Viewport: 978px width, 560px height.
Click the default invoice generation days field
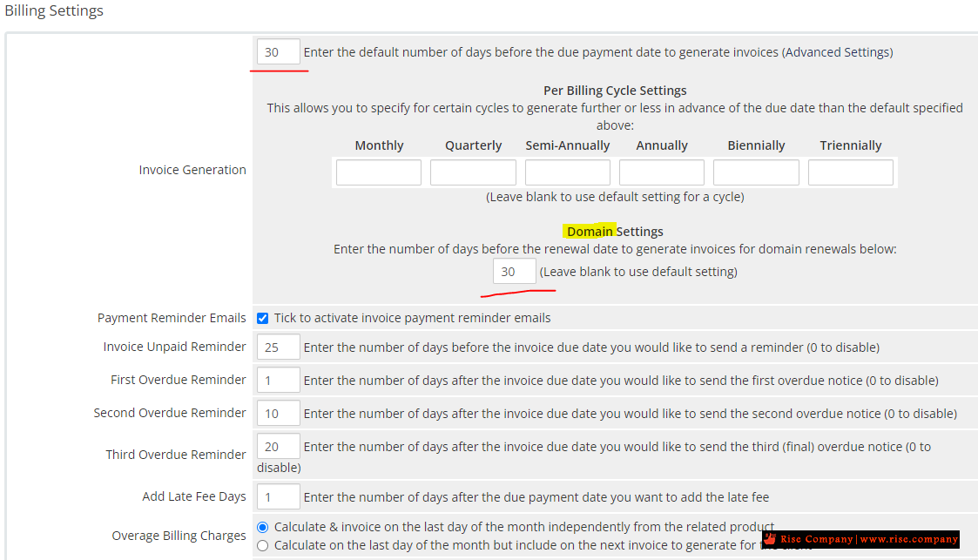pos(278,51)
